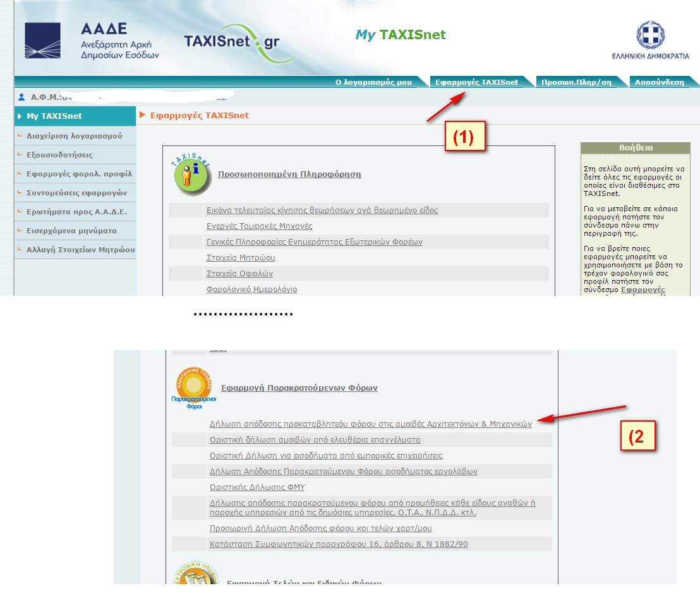Screen dimensions: 700x593
Task: Open the Ο λογαριασμός μου tab
Action: pos(373,82)
